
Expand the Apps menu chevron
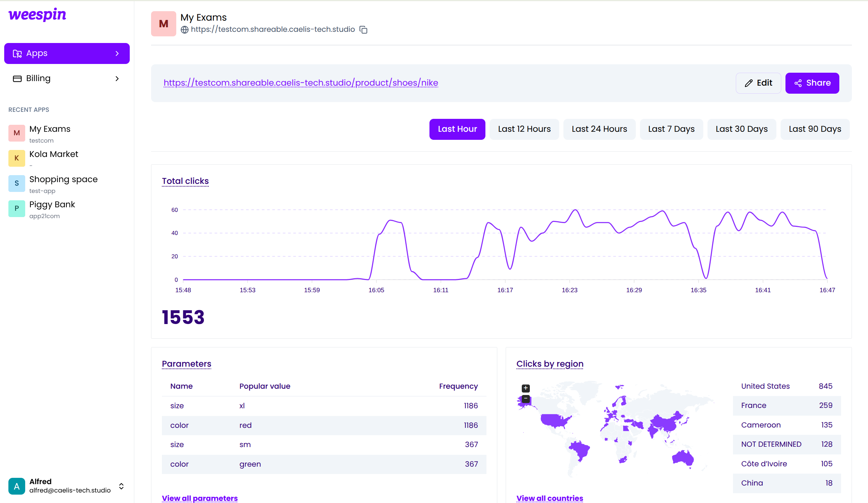117,53
